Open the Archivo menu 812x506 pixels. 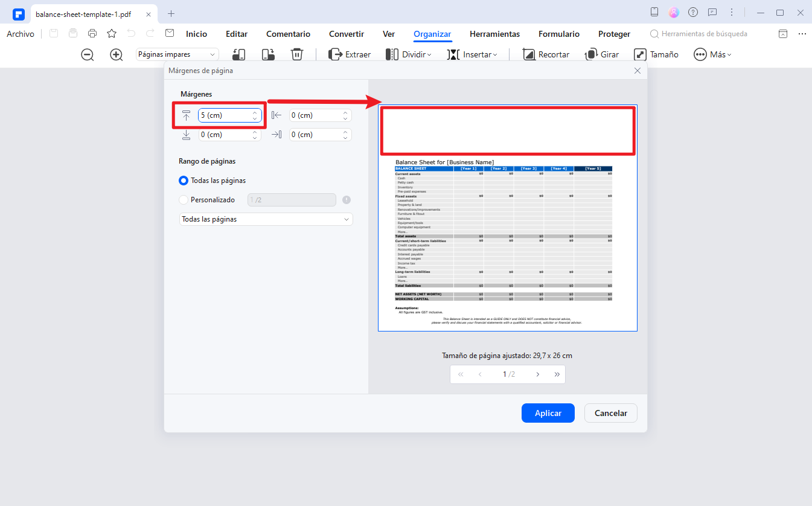pos(21,34)
